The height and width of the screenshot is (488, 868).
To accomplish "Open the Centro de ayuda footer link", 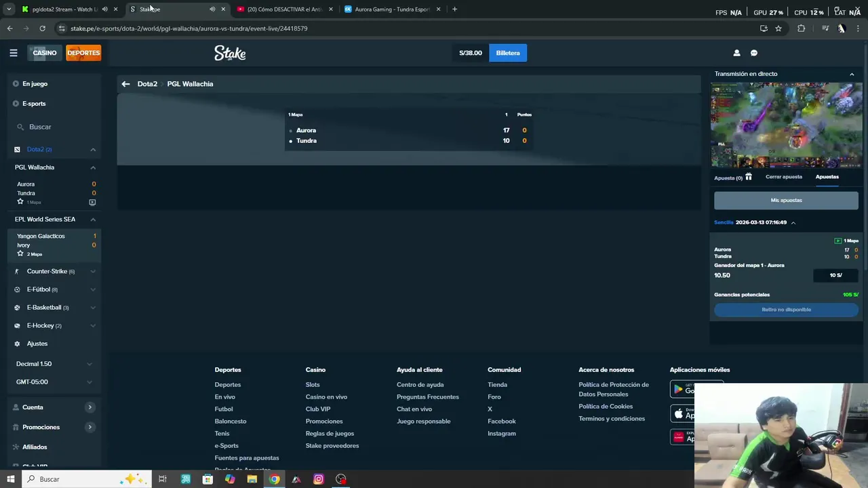I will [420, 385].
